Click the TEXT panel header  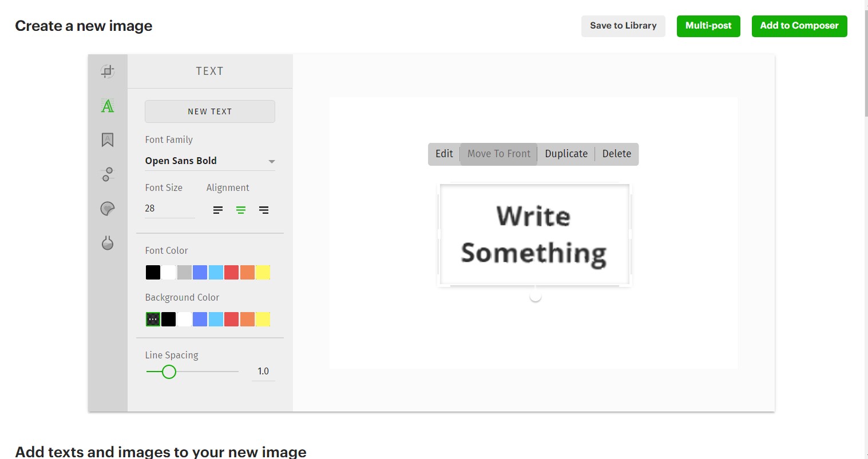(210, 71)
